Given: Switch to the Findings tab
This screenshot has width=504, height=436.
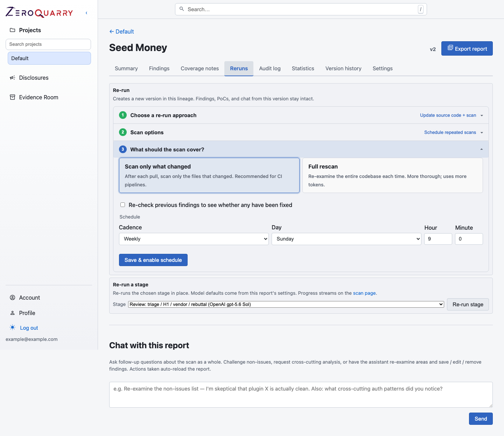Looking at the screenshot, I should pyautogui.click(x=159, y=69).
